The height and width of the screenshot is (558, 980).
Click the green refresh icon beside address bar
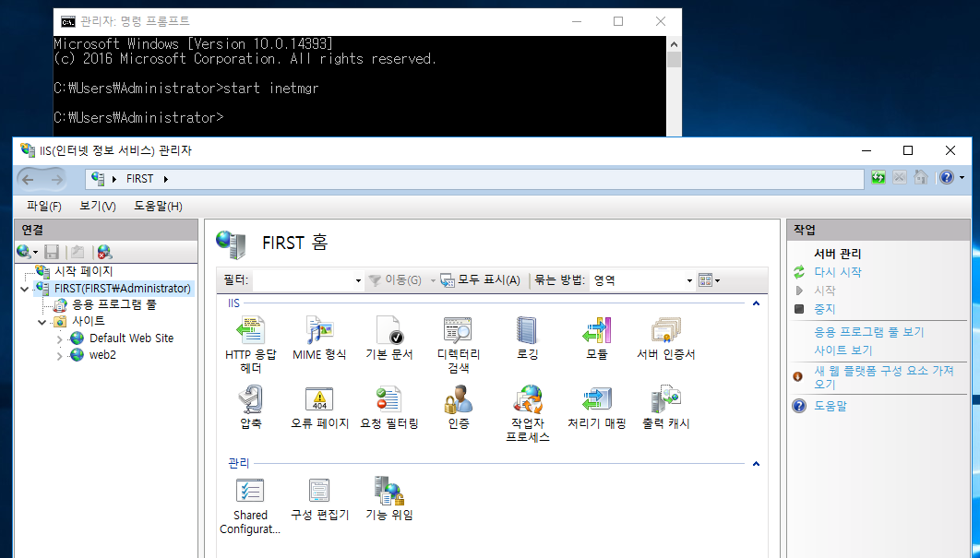pyautogui.click(x=878, y=178)
